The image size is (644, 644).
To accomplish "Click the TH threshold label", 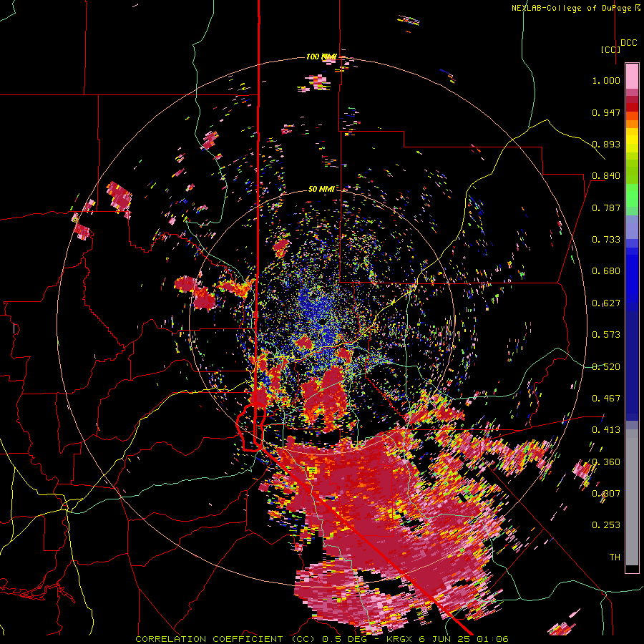I will tap(615, 557).
